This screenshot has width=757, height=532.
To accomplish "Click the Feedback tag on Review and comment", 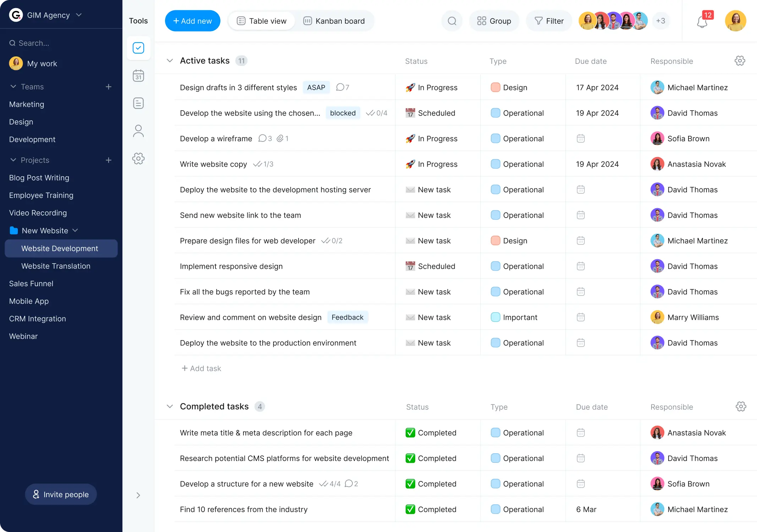I will point(347,317).
